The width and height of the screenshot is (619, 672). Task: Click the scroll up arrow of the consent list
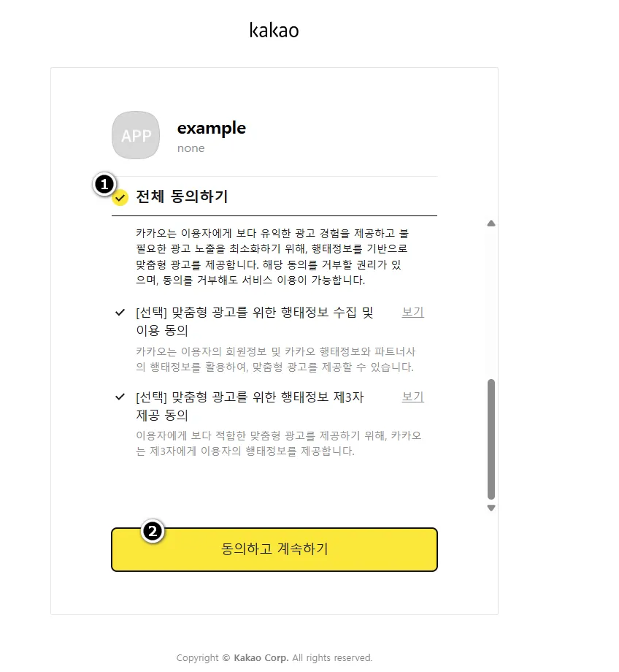[491, 224]
